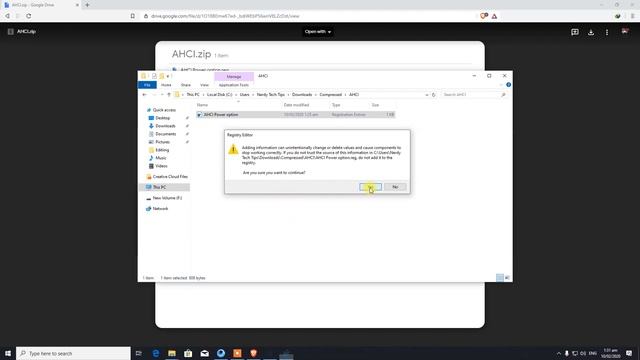The width and height of the screenshot is (640, 360).
Task: Show hidden system tray icons
Action: pyautogui.click(x=559, y=353)
